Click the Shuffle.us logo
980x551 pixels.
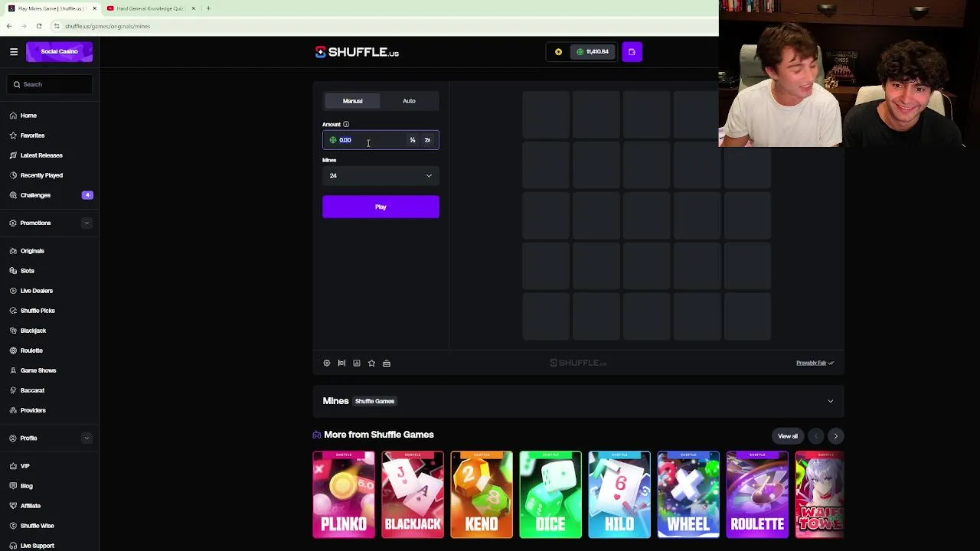click(357, 52)
